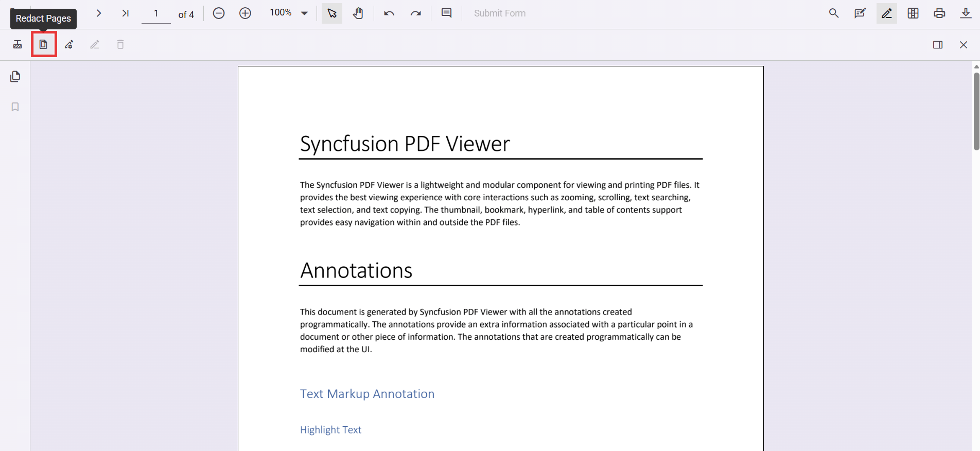Click the 'Annotations' heading
This screenshot has width=980, height=451.
click(356, 270)
